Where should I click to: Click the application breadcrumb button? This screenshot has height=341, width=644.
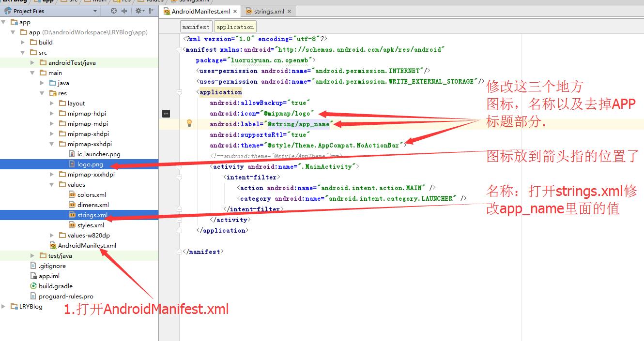coord(235,27)
